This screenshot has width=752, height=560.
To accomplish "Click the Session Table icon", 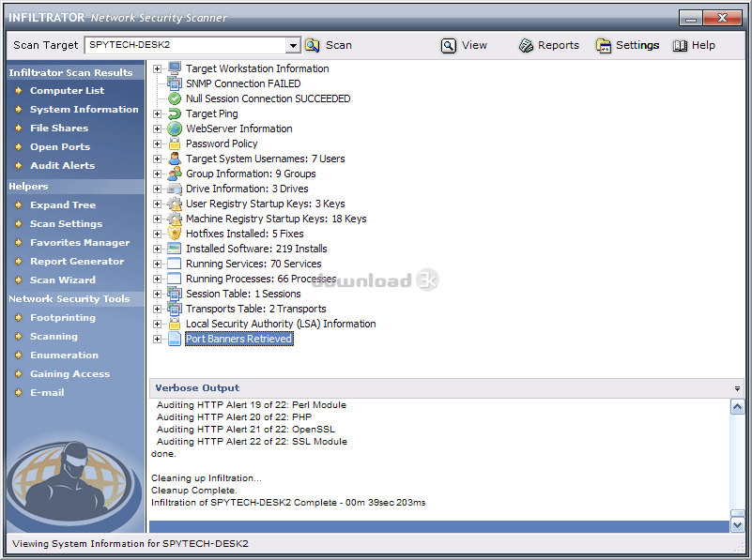I will (175, 294).
